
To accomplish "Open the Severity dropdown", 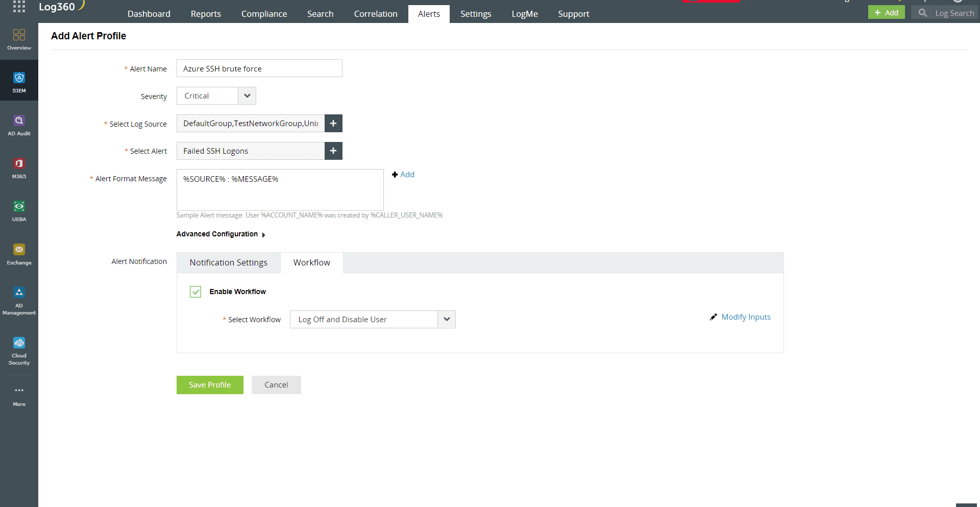I will coord(247,95).
